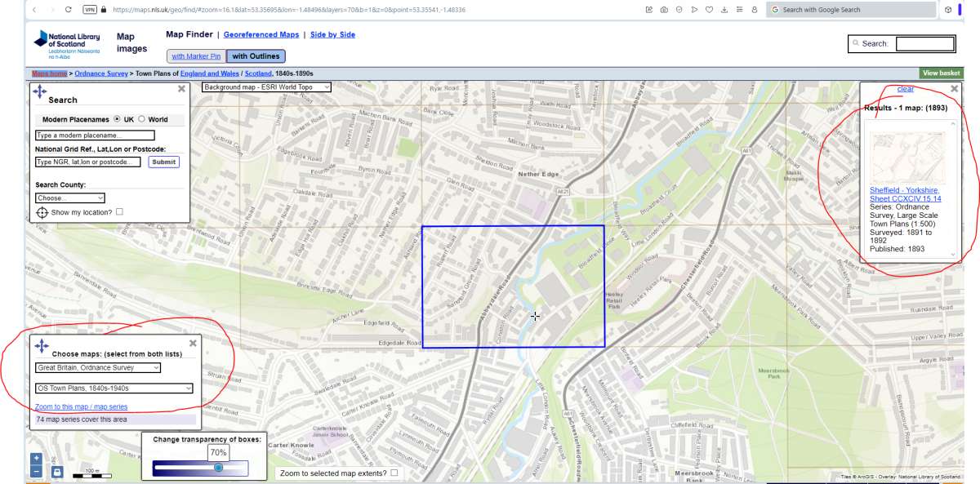This screenshot has height=484, width=980.
Task: Enable Zoom to selected map extents checkbox
Action: (394, 473)
